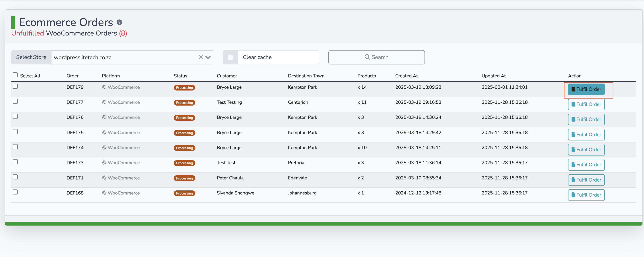The image size is (644, 257).
Task: Click the Products column header
Action: 367,76
